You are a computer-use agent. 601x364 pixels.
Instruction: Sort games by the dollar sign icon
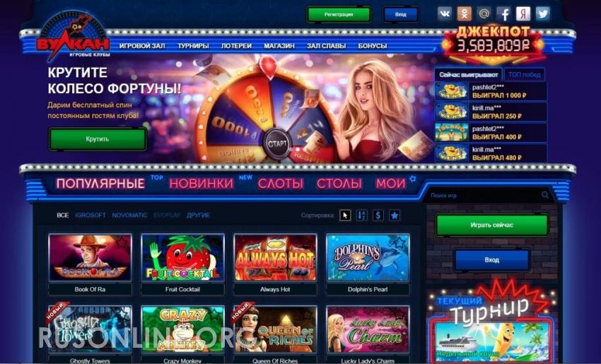[378, 216]
